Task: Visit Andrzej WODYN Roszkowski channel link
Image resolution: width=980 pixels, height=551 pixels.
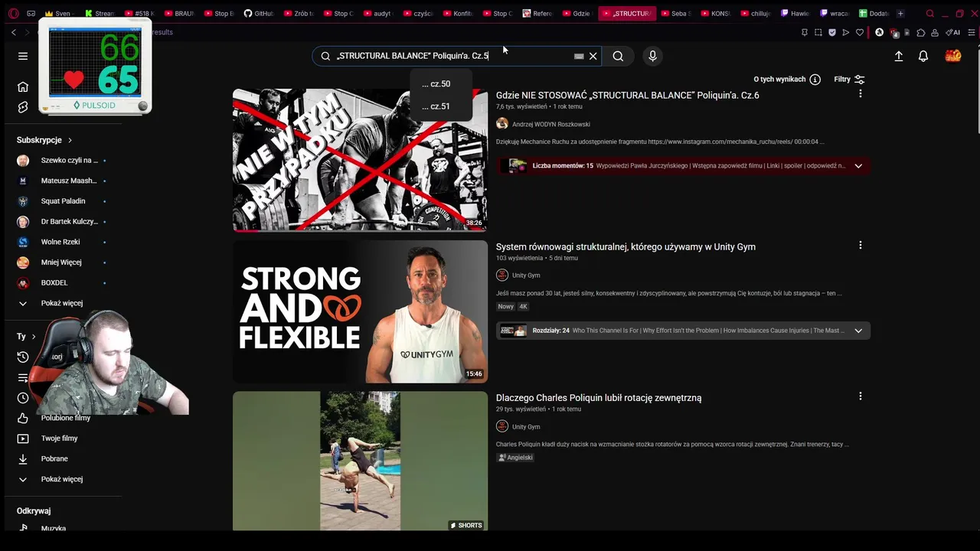Action: [x=550, y=124]
